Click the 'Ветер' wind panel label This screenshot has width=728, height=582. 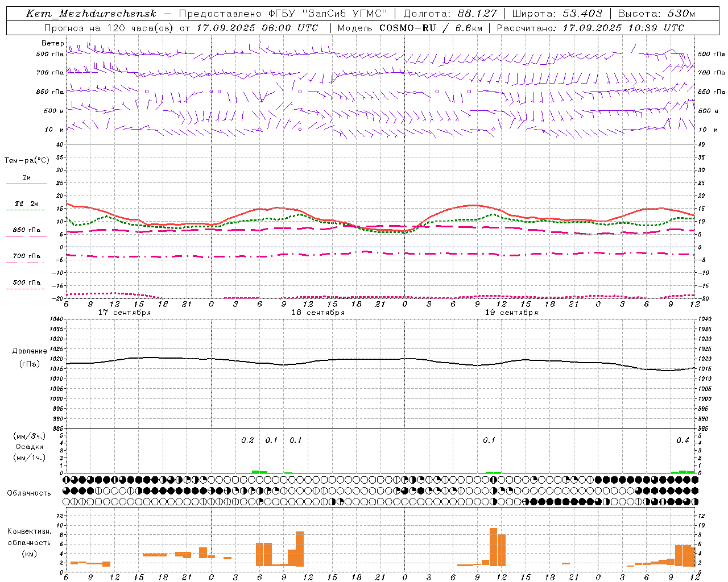click(x=52, y=43)
